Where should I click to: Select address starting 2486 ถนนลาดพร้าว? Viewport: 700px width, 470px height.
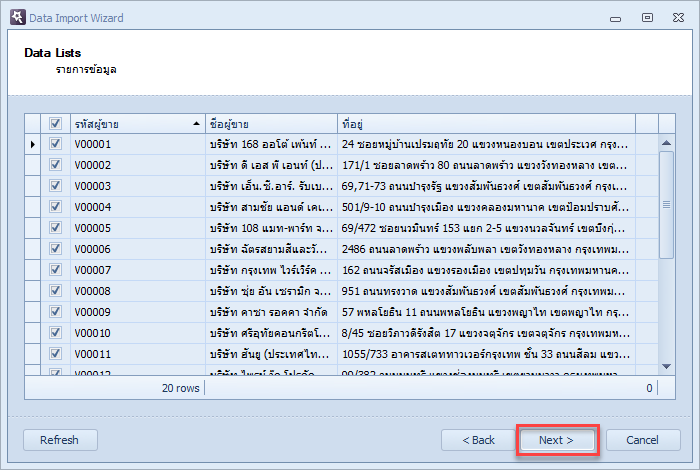pyautogui.click(x=486, y=249)
